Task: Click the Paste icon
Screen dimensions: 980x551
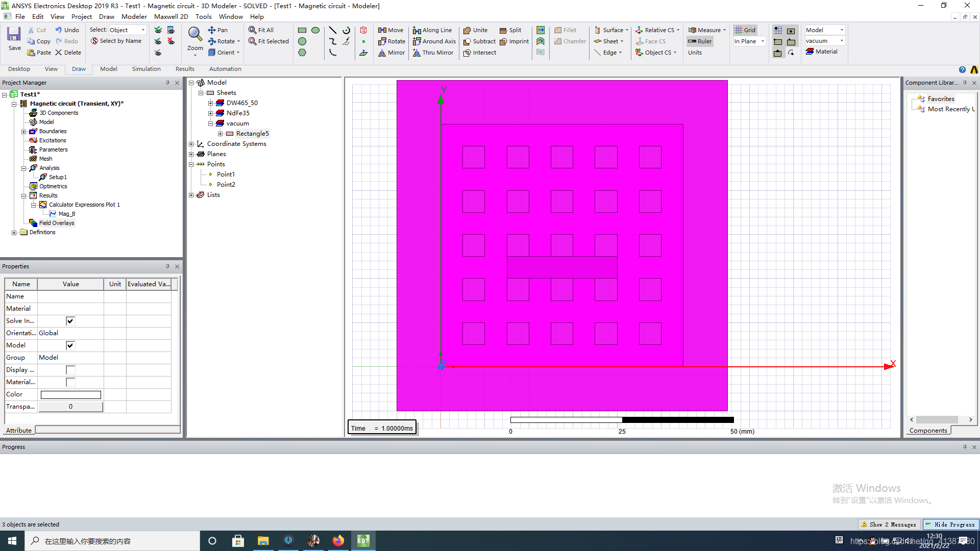Action: tap(31, 53)
